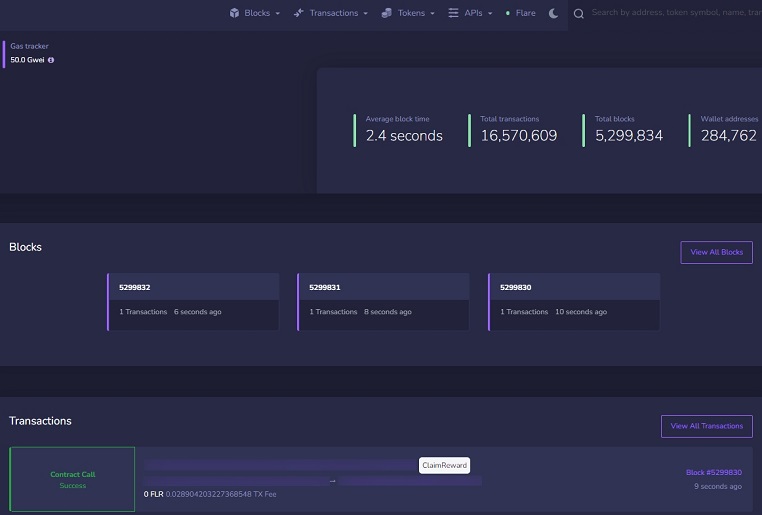This screenshot has height=515, width=762.
Task: Open block 5299832 card
Action: 193,302
